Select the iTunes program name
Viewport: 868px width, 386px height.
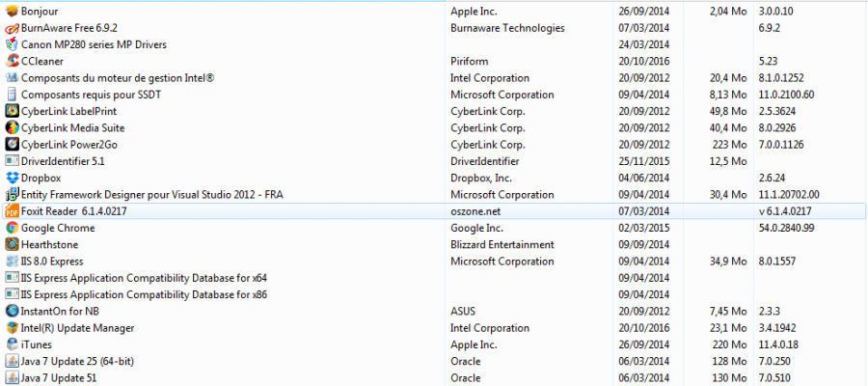36,345
